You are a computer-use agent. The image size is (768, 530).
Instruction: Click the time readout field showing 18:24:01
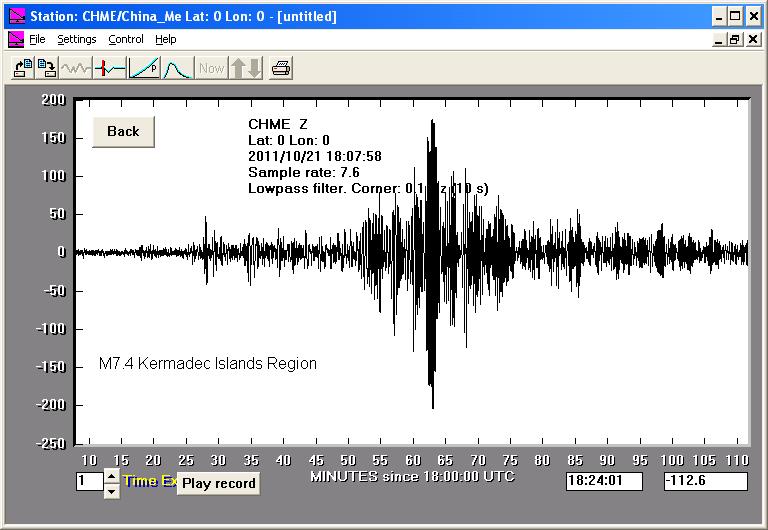click(x=604, y=481)
